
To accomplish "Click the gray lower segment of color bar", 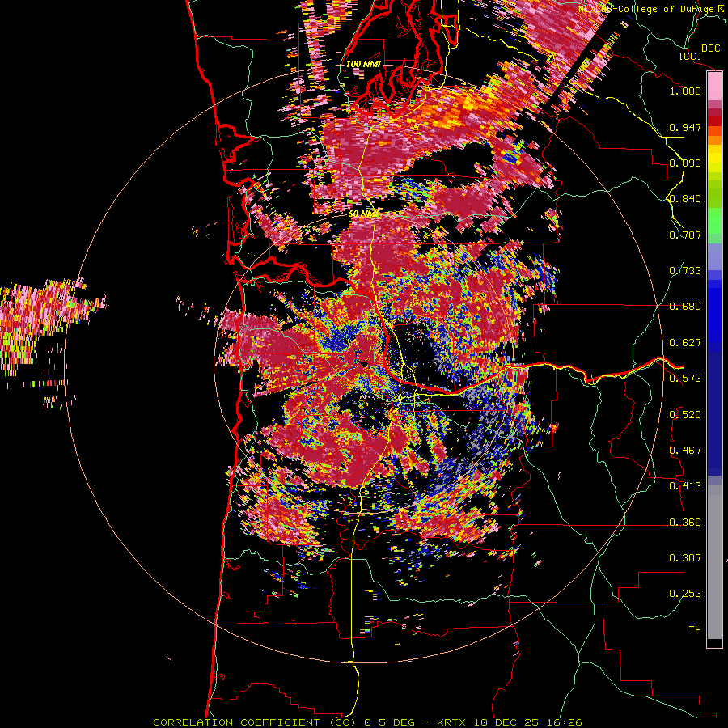I will click(x=714, y=562).
